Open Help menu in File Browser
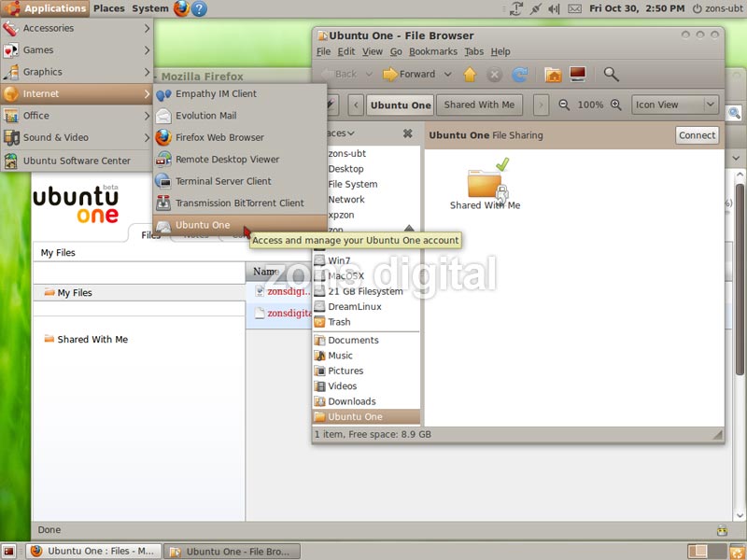The height and width of the screenshot is (560, 747). (500, 51)
